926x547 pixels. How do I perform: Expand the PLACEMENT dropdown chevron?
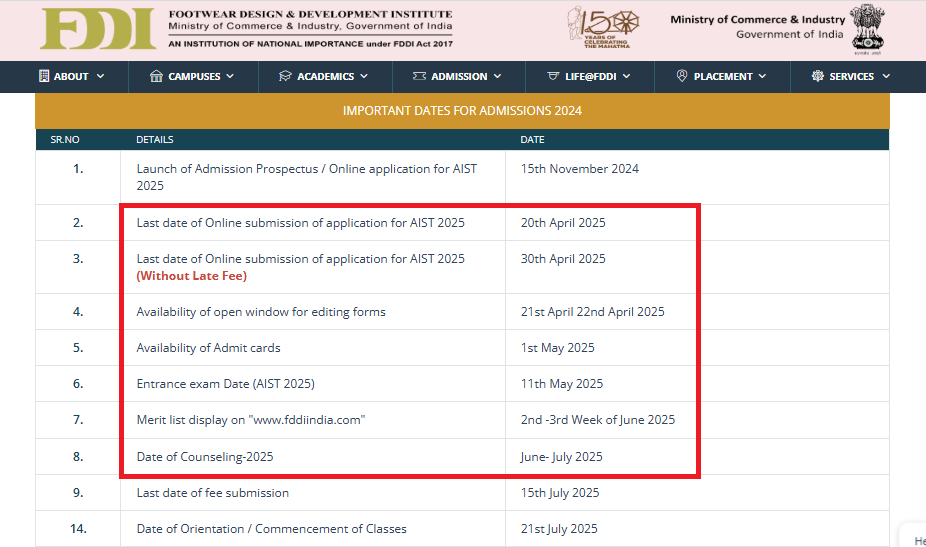[x=762, y=76]
